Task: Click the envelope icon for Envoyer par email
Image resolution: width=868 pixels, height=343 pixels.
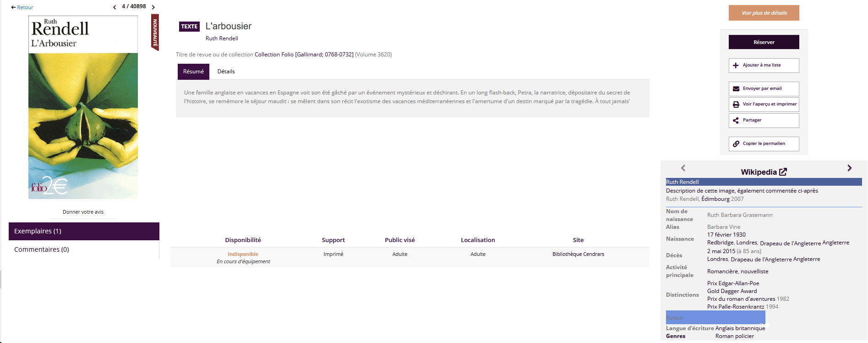Action: tap(736, 89)
